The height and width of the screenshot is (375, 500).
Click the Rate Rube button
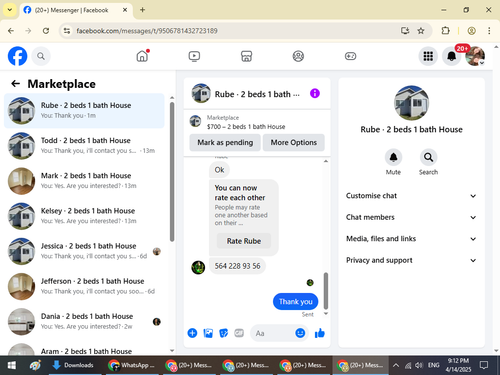[244, 241]
